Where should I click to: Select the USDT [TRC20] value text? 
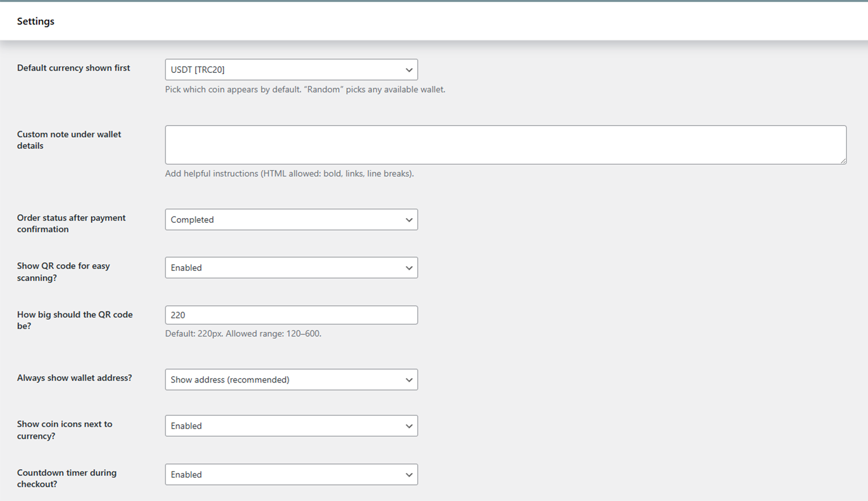pos(197,69)
